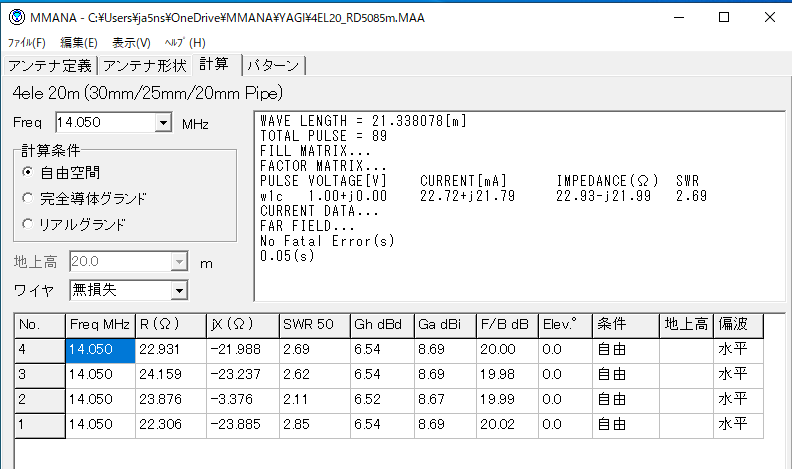
Task: Switch to the アンテナ定義 tab
Action: 49,66
